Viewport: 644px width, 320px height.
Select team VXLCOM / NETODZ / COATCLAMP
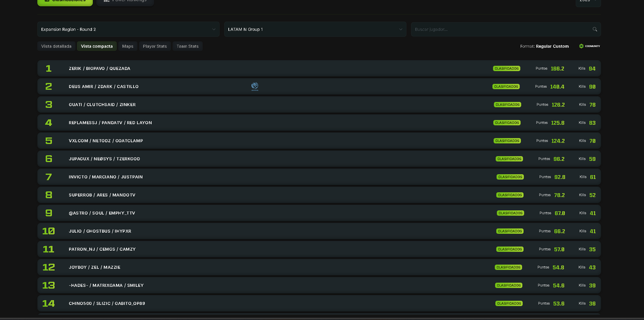click(106, 140)
